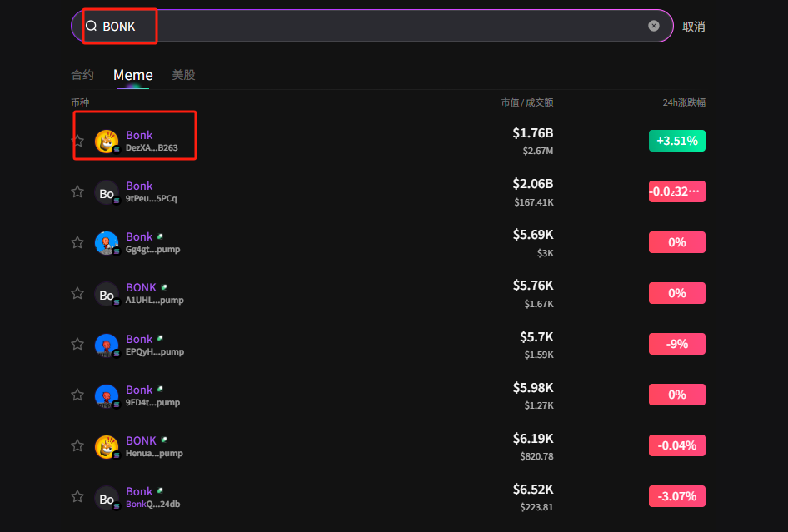
Task: Click the $5.7K market cap value
Action: pyautogui.click(x=536, y=336)
